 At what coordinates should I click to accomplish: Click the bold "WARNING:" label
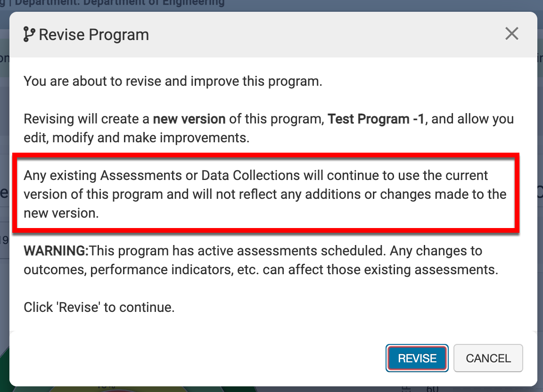(56, 251)
